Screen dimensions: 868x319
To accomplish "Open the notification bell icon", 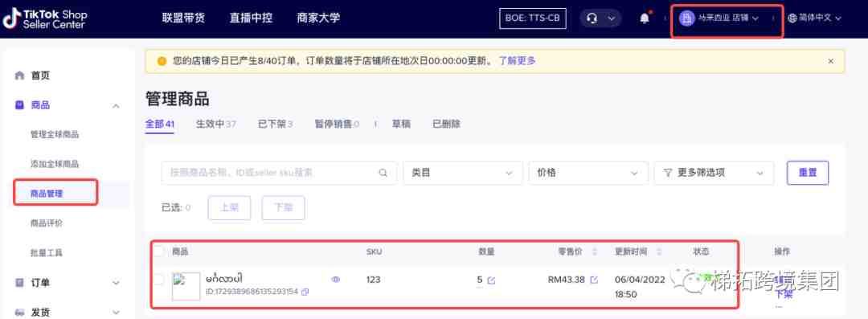I will (645, 18).
